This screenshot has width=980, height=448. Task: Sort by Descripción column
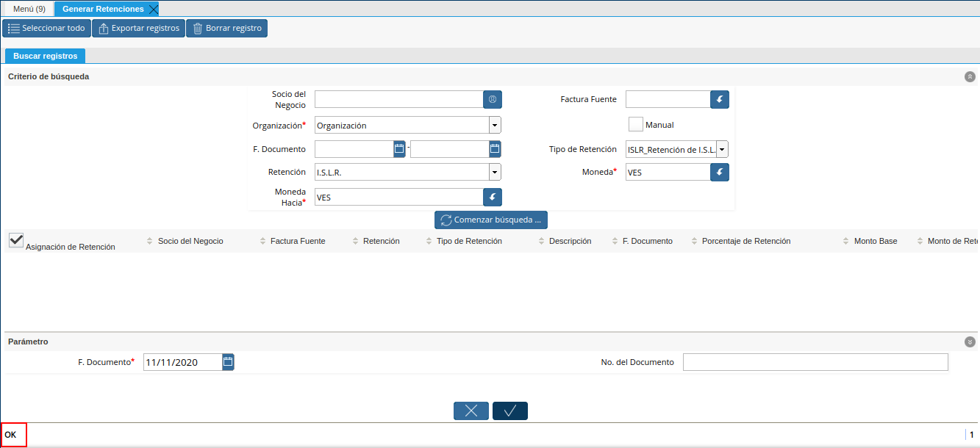(570, 241)
